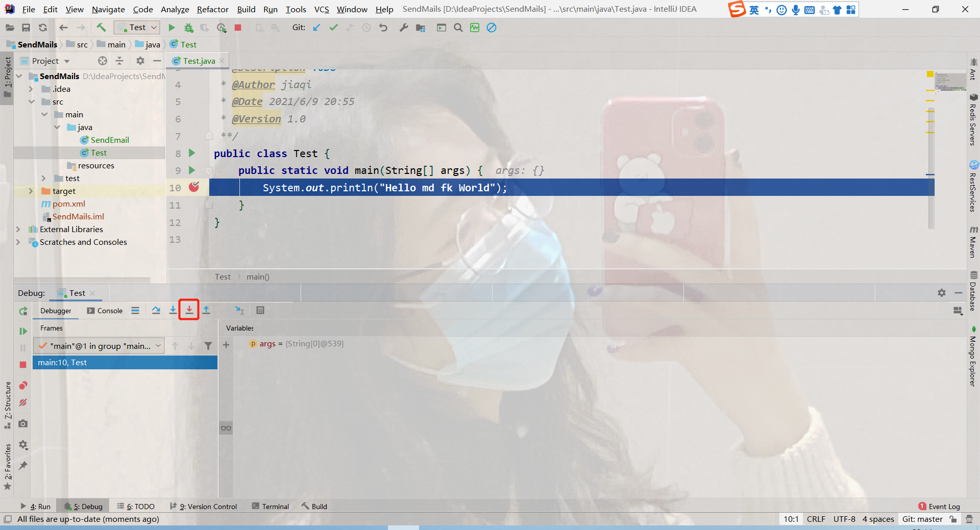Select SendEmail class in project tree
Viewport: 980px width, 530px height.
pyautogui.click(x=109, y=140)
